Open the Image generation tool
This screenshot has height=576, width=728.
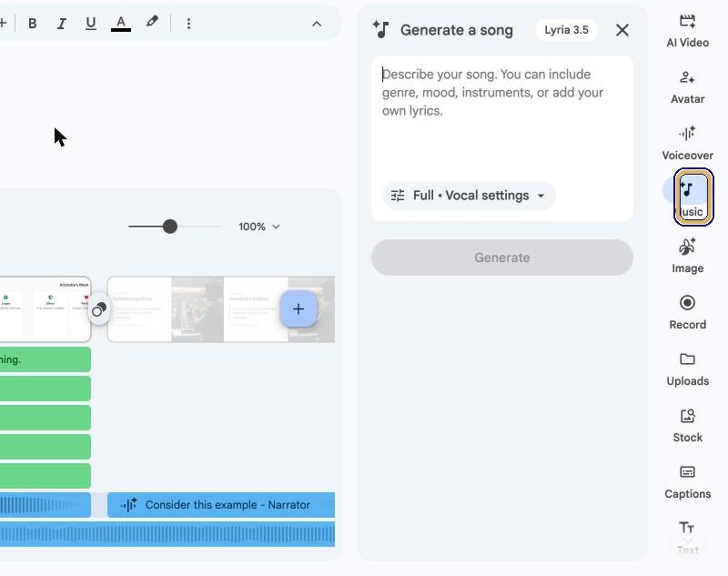coord(688,257)
